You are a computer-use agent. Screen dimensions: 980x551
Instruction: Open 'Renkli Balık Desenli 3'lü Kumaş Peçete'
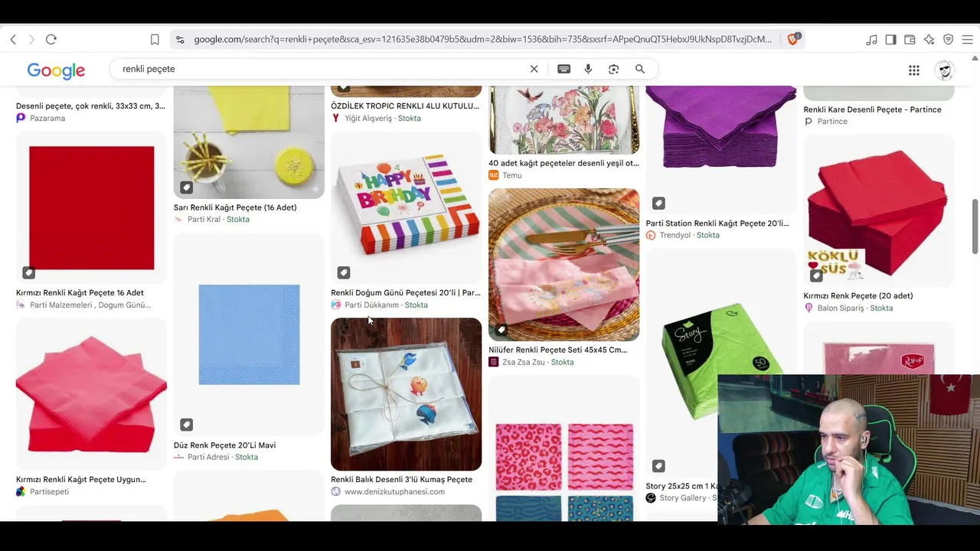point(401,479)
